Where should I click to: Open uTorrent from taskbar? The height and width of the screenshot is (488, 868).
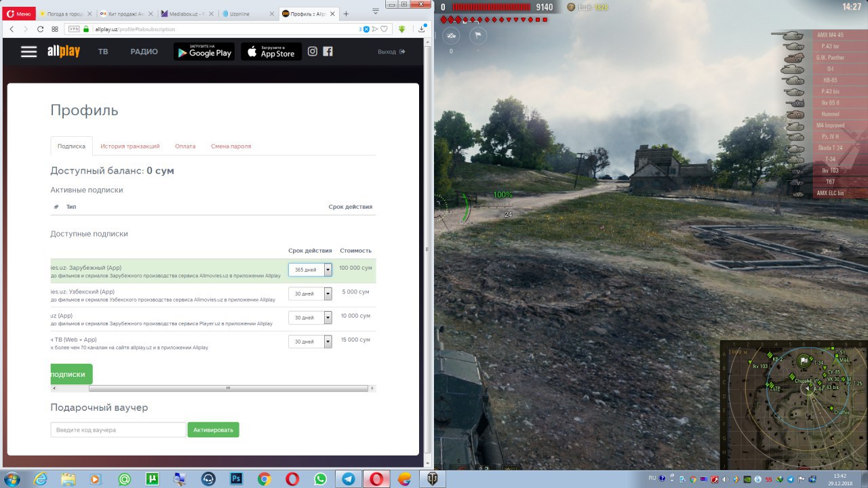(x=152, y=479)
